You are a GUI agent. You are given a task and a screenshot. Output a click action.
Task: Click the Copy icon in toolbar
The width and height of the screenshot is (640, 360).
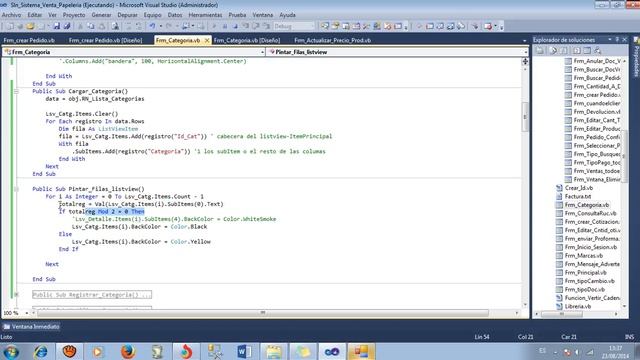click(x=91, y=26)
